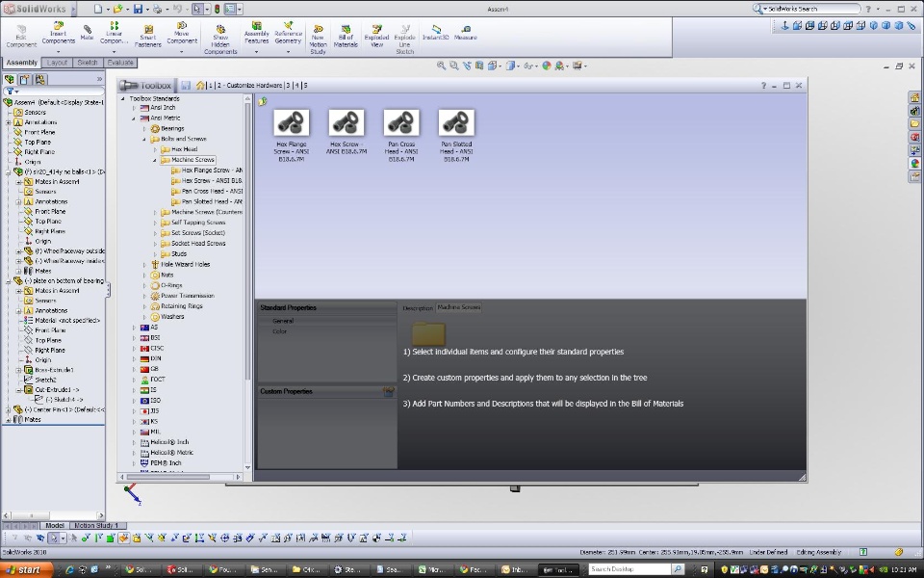This screenshot has width=924, height=578.
Task: Select the Model tab at the bottom
Action: pyautogui.click(x=54, y=525)
